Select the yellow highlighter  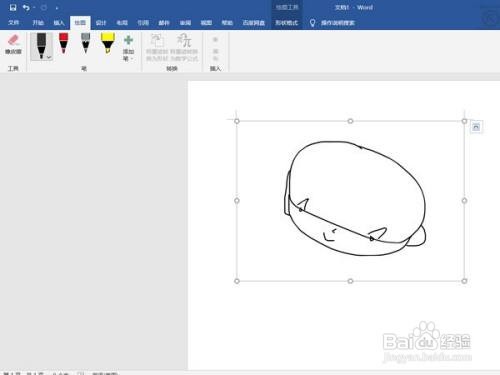point(108,43)
